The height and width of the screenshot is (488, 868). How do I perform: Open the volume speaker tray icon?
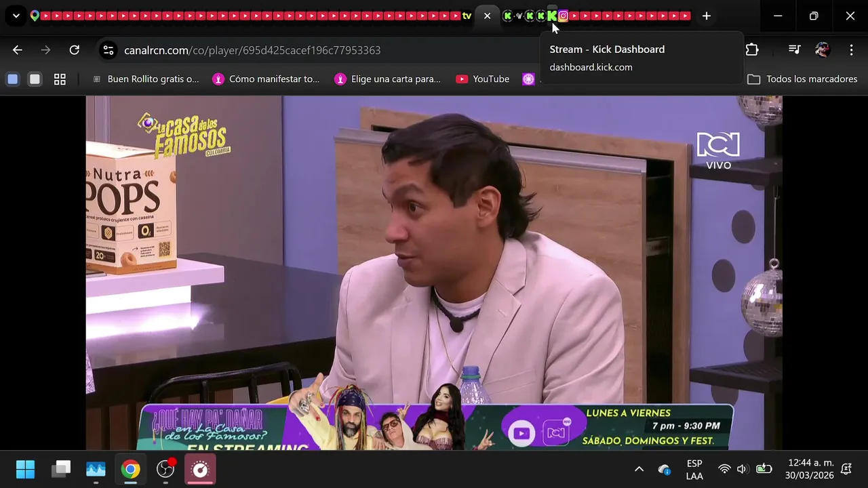[742, 469]
